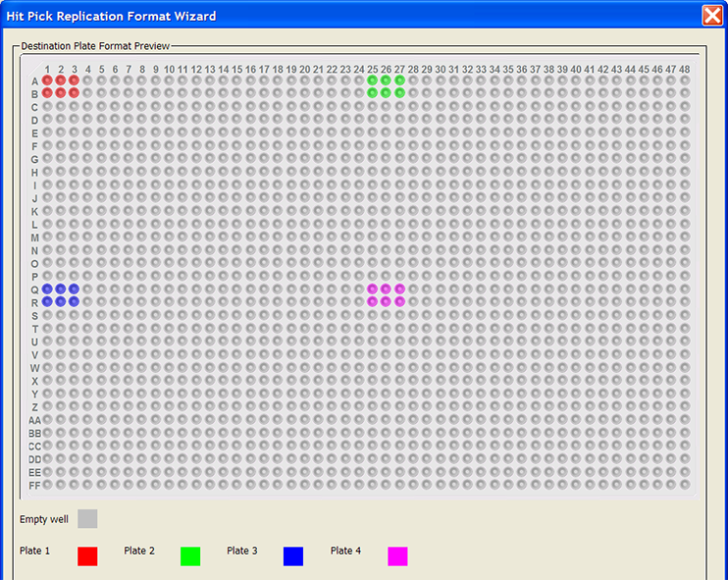728x580 pixels.
Task: Click the Empty well legend label
Action: pyautogui.click(x=44, y=519)
